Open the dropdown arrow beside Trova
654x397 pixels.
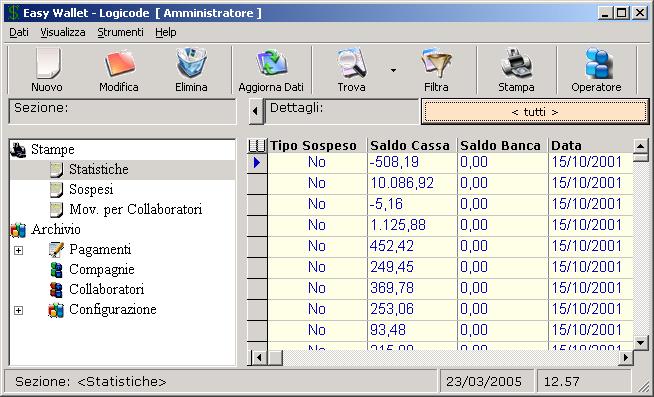tap(393, 70)
